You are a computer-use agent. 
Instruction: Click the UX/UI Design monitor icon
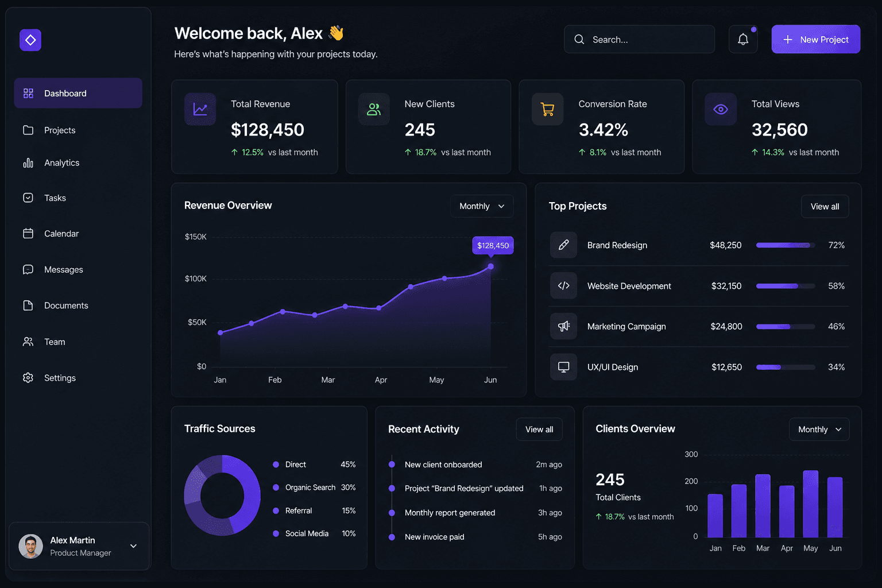(564, 367)
